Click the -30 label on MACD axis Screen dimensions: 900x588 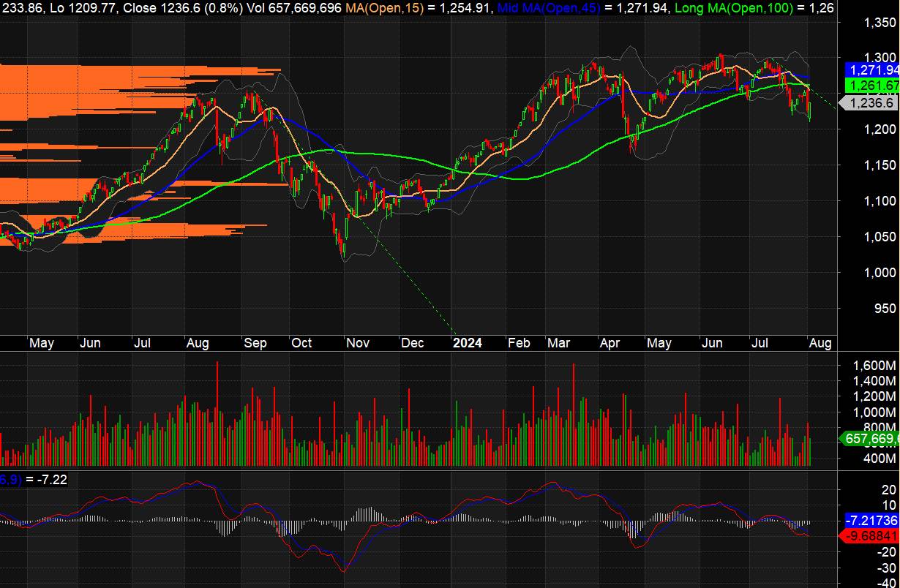[887, 569]
